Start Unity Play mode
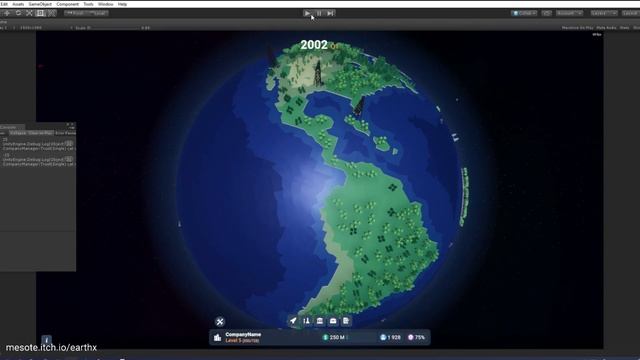Image resolution: width=640 pixels, height=360 pixels. [x=307, y=13]
